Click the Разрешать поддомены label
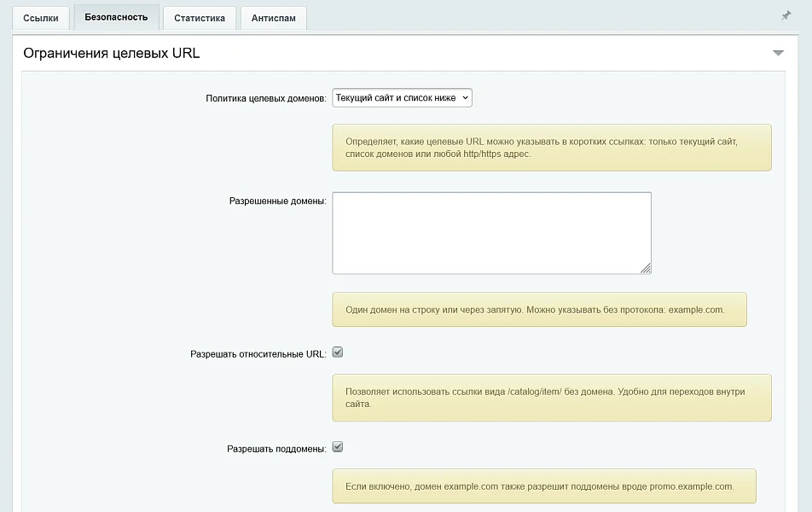The height and width of the screenshot is (512, 812). pyautogui.click(x=276, y=449)
